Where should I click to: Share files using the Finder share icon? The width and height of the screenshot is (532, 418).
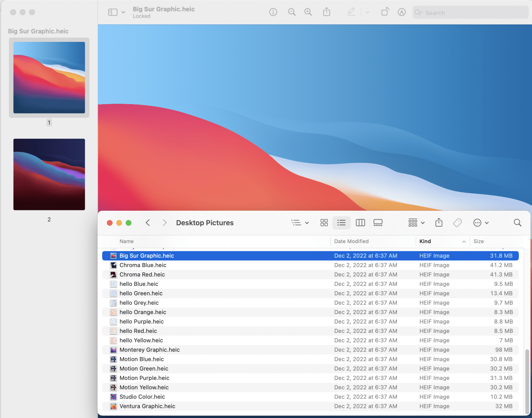pyautogui.click(x=439, y=222)
